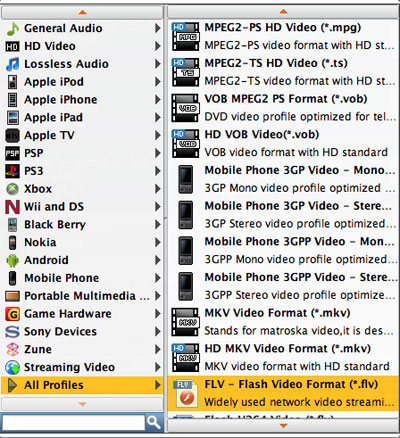Viewport: 400px width, 438px height.
Task: Click the profile list scroll-up arrow bar
Action: pos(283,12)
